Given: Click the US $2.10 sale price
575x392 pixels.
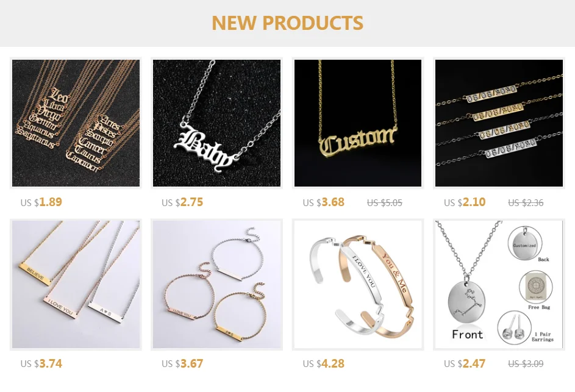Looking at the screenshot, I should click(x=465, y=202).
